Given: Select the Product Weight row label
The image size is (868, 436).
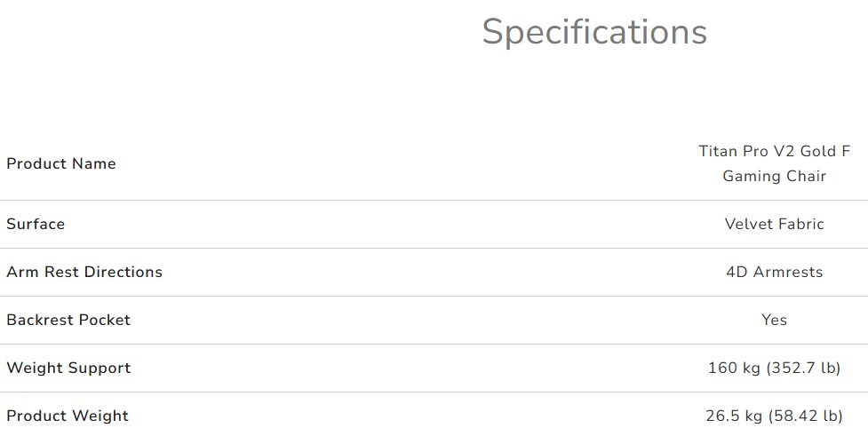Looking at the screenshot, I should (x=68, y=416).
